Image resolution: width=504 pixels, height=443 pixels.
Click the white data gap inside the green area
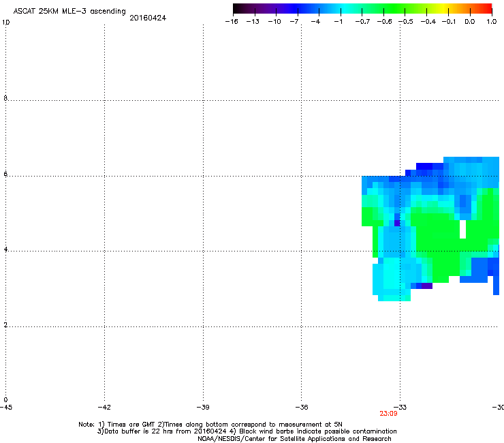pyautogui.click(x=463, y=229)
